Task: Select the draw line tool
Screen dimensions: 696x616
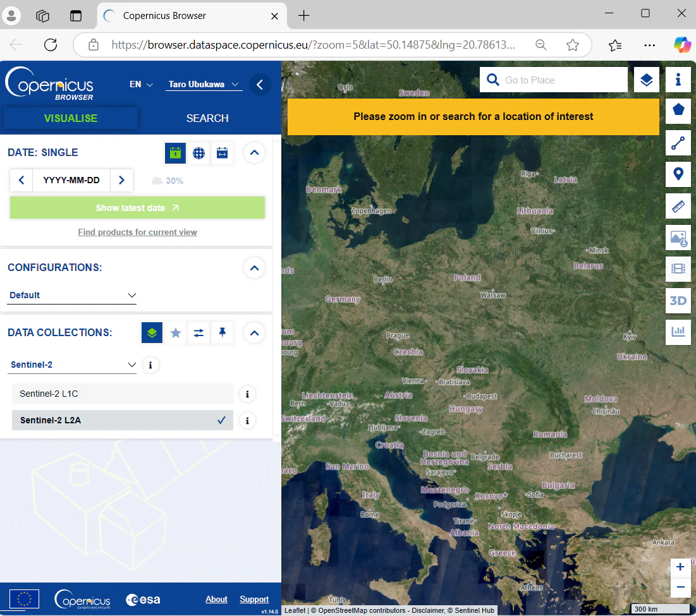Action: point(678,143)
